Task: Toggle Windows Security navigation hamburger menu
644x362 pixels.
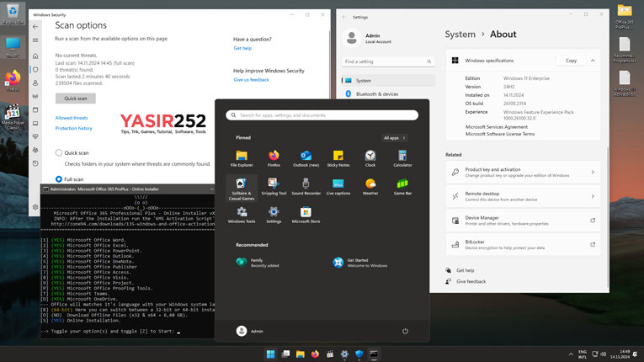Action: pyautogui.click(x=35, y=40)
